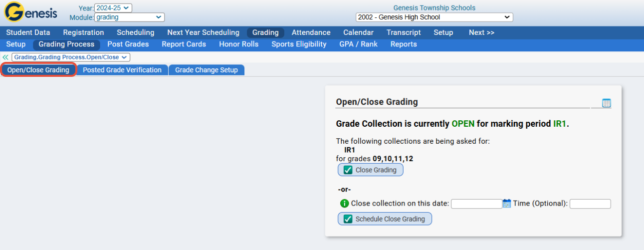The image size is (644, 250).
Task: Open Setup in the top menu bar
Action: 443,32
